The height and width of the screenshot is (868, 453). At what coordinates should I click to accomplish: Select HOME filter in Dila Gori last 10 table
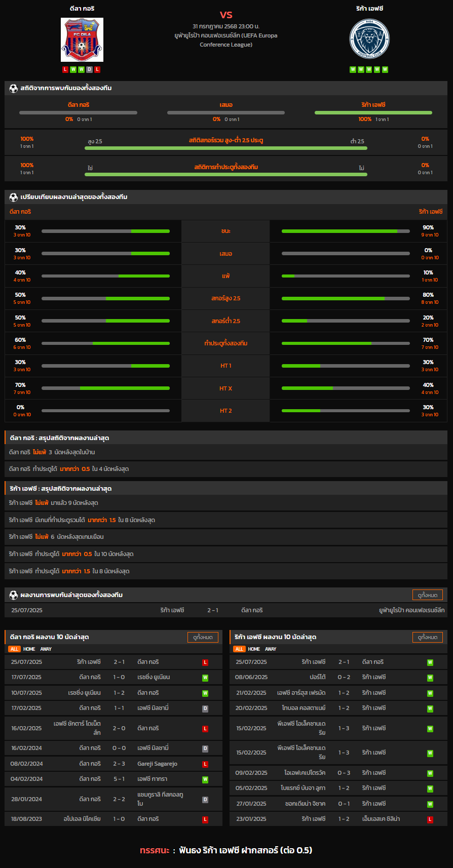point(29,649)
